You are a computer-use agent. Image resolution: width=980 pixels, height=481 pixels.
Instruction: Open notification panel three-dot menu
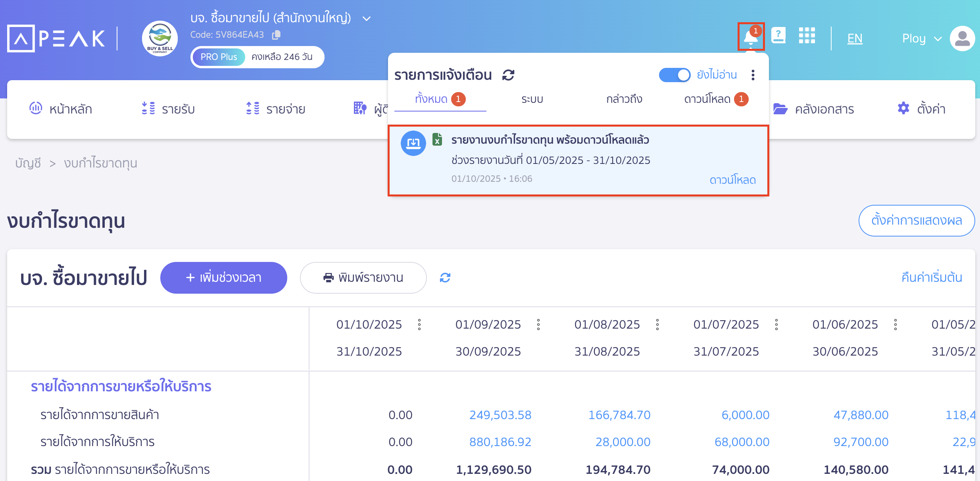(x=753, y=75)
